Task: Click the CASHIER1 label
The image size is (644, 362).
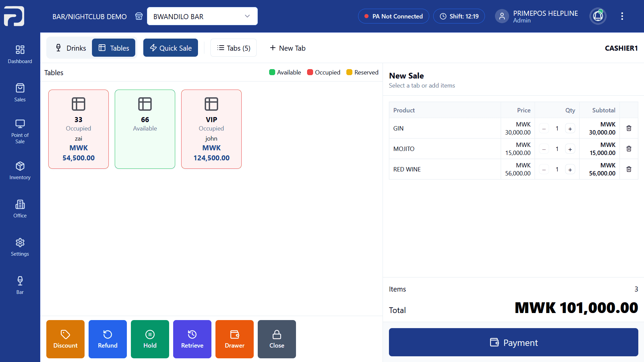Action: click(621, 48)
